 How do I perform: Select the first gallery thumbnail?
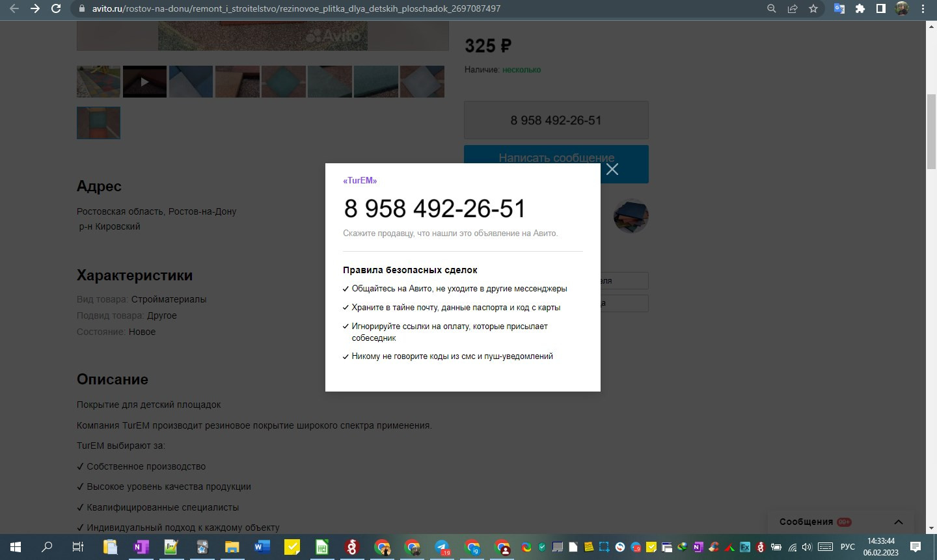point(98,82)
